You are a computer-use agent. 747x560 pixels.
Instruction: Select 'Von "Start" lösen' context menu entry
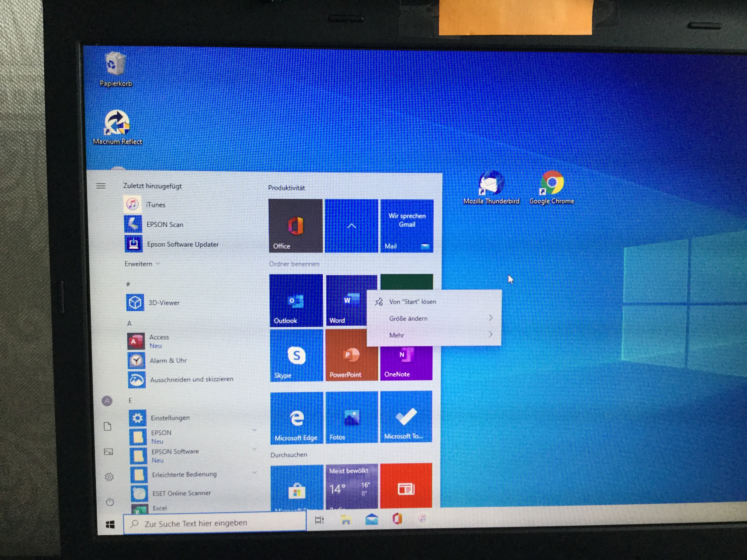coord(412,302)
